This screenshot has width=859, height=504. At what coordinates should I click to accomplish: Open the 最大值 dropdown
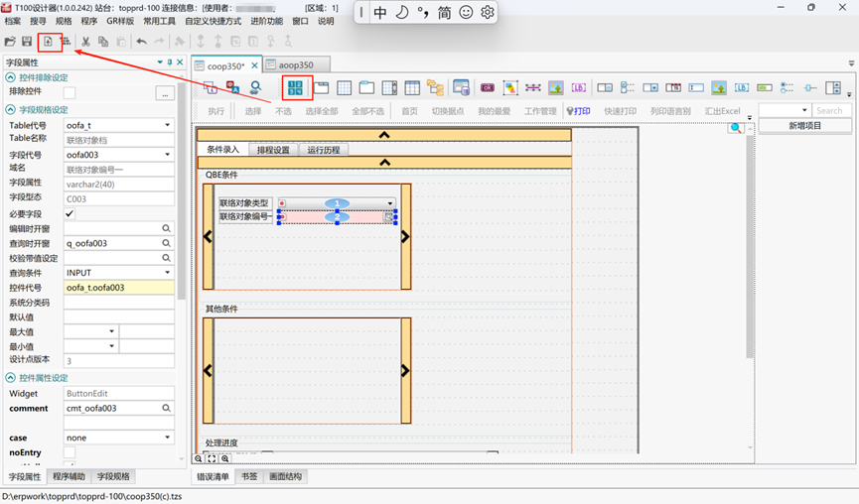tap(111, 331)
